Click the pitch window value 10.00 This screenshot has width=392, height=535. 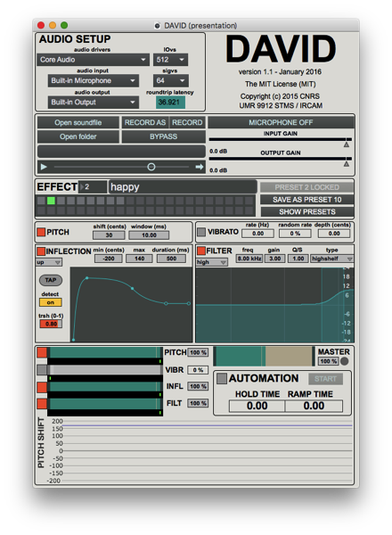click(x=149, y=235)
